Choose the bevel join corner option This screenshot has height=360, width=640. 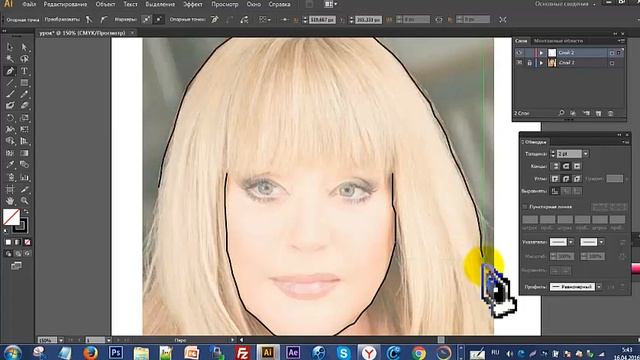(x=576, y=179)
